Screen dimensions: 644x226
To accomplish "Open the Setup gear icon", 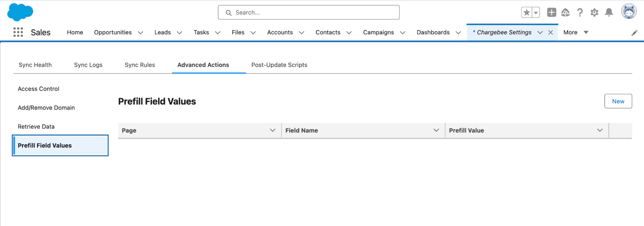I will 594,13.
